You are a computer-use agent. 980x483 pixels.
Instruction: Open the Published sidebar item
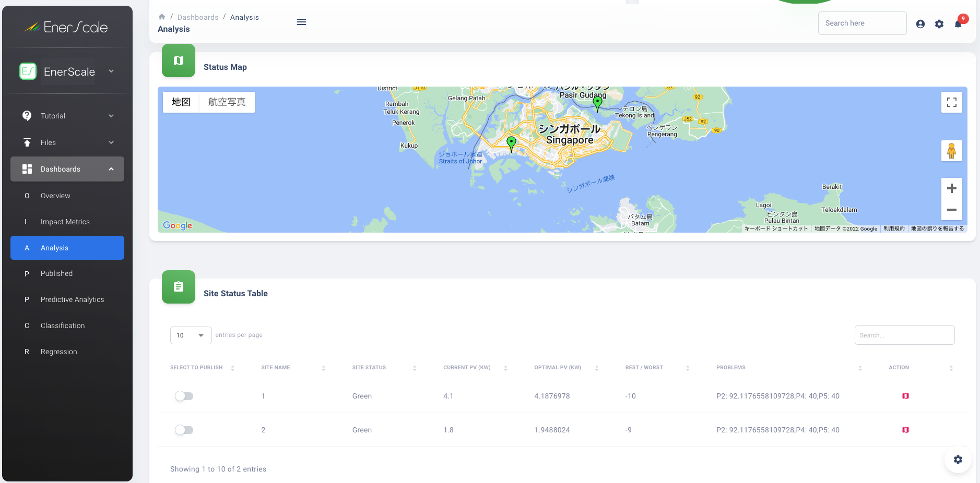coord(67,273)
